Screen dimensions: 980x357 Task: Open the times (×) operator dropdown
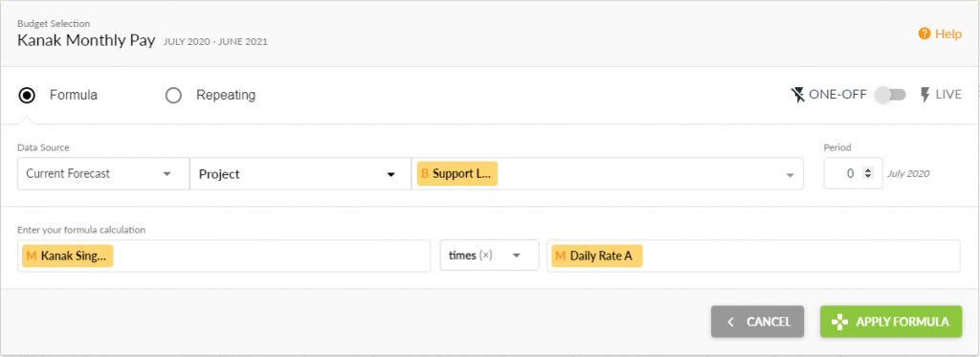click(489, 256)
